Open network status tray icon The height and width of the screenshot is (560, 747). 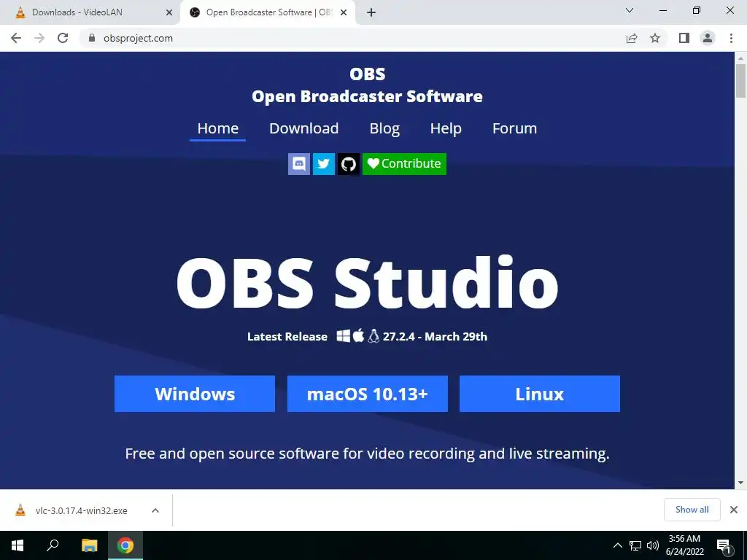635,545
